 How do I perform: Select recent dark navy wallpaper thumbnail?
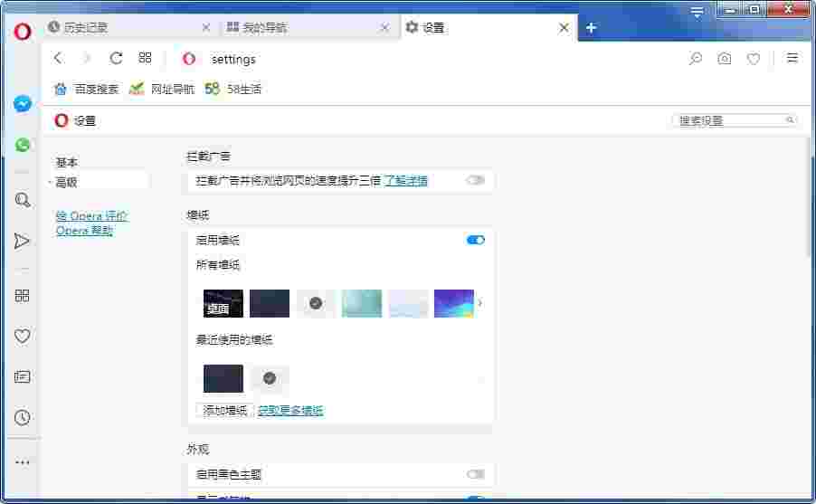[x=223, y=378]
